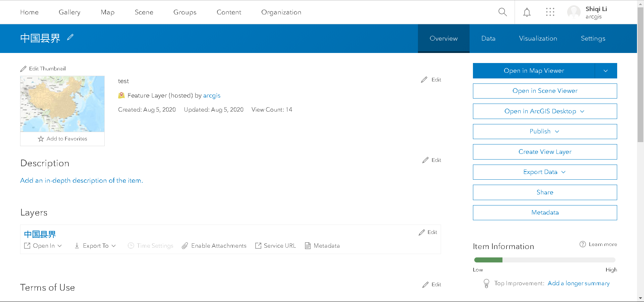Open the search magnifier icon
The image size is (644, 302).
pyautogui.click(x=502, y=12)
